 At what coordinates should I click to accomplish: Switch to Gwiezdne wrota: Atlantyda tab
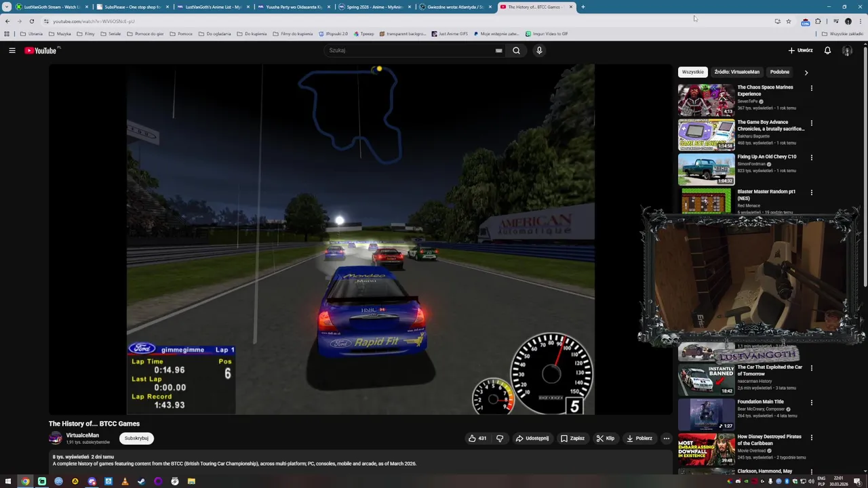click(x=454, y=7)
